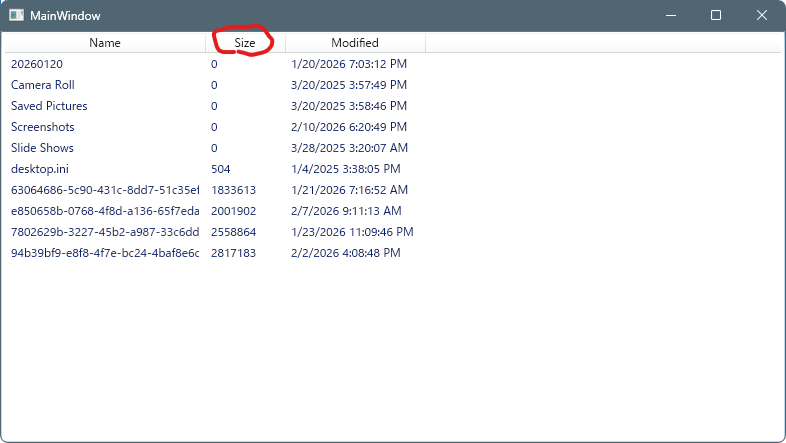This screenshot has width=786, height=443.
Task: Sort the list by the Name column header
Action: [104, 43]
